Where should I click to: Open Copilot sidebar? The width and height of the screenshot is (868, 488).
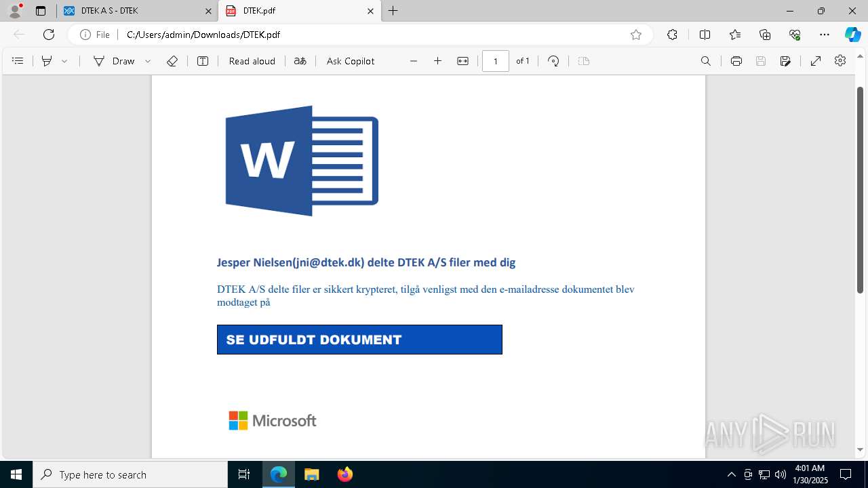coord(852,35)
